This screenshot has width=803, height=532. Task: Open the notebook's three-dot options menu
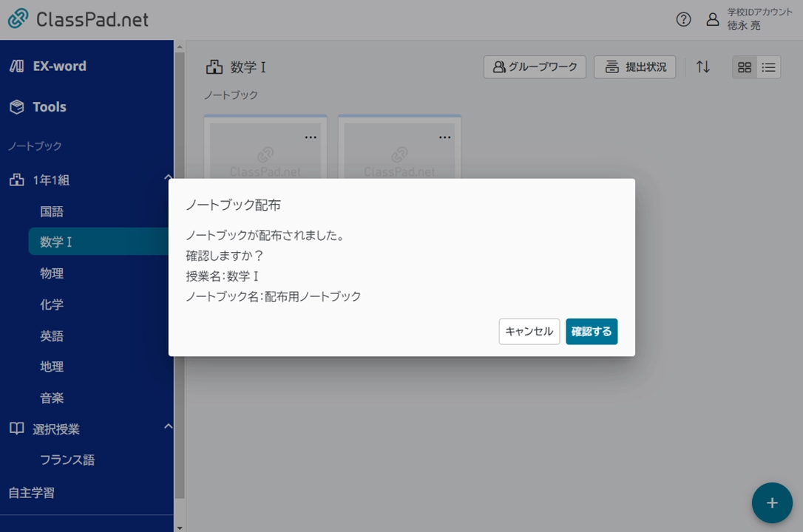click(x=311, y=136)
